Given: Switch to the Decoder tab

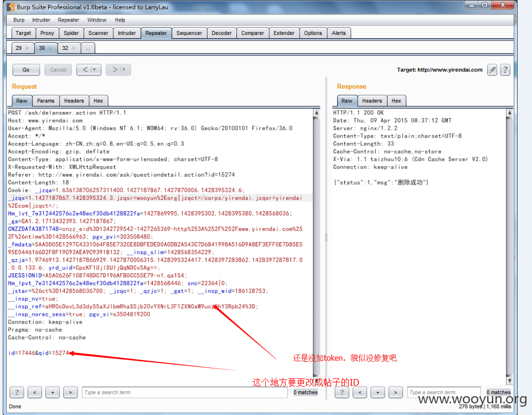Looking at the screenshot, I should pyautogui.click(x=221, y=33).
